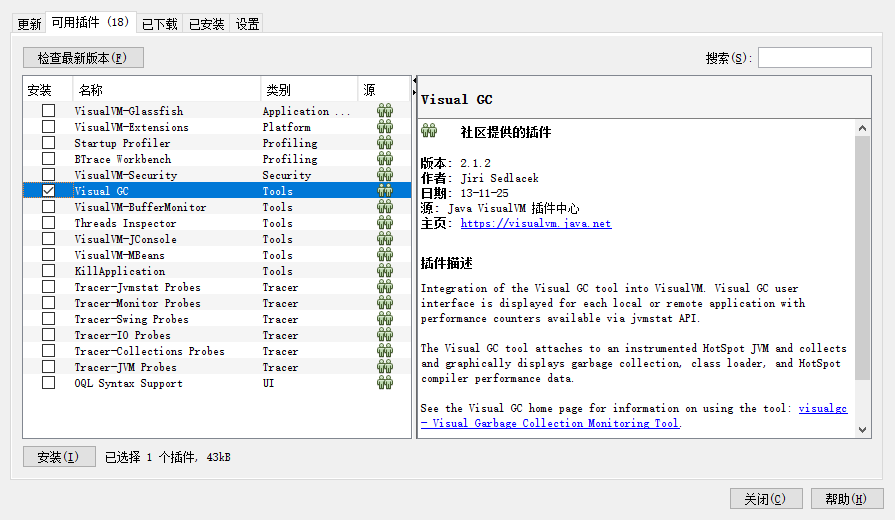Click the details vertical scrollbar thumb
Viewport: 895px width, 520px height.
pos(862,258)
